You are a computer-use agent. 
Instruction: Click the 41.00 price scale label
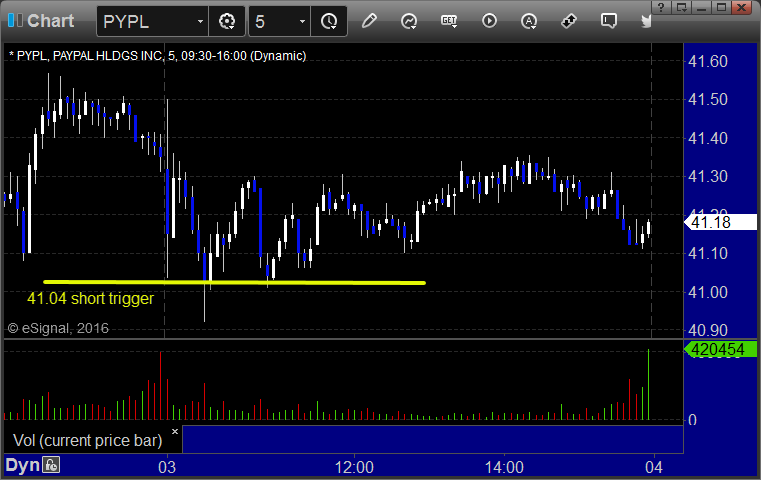(x=708, y=292)
